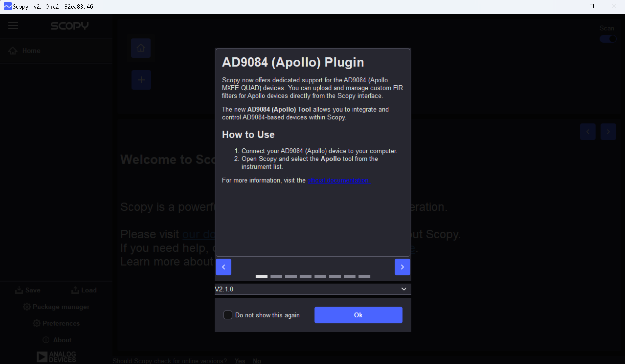Jump to the last slide indicator

[x=364, y=276]
